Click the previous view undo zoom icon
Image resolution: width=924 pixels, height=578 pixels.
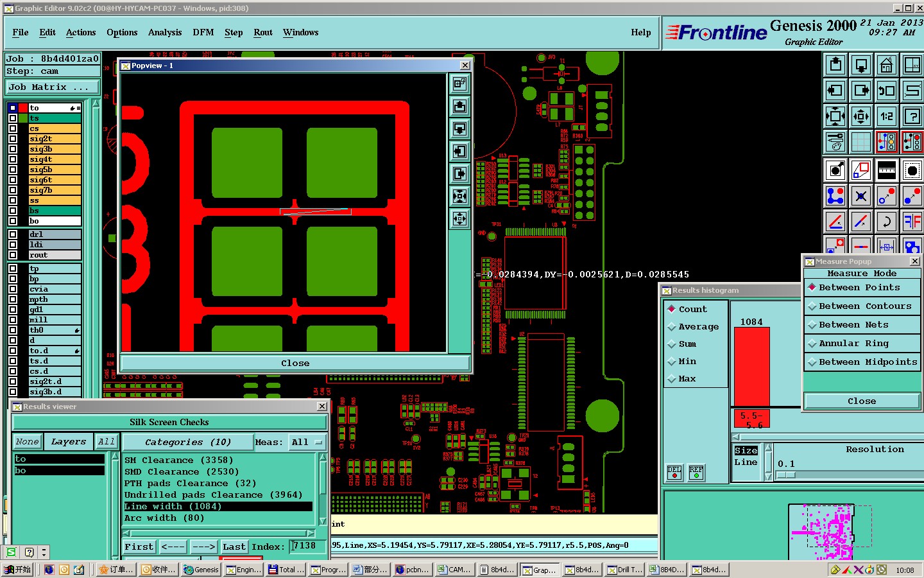887,91
